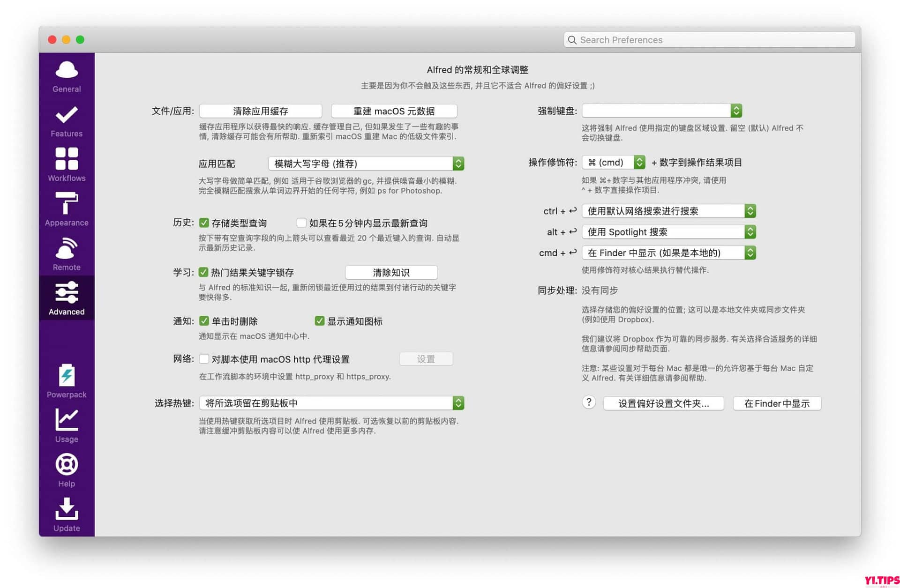This screenshot has height=588, width=900.
Task: Click the red close window button
Action: pos(52,40)
